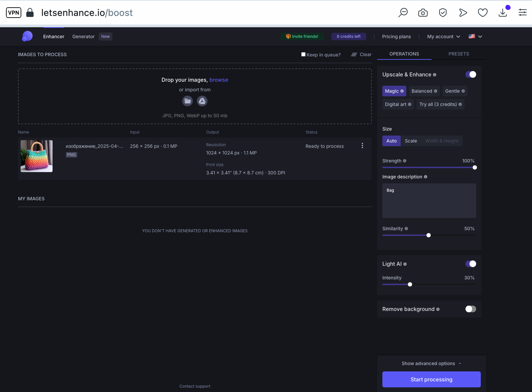This screenshot has height=392, width=532.
Task: Click the browser snapshot camera icon
Action: click(x=423, y=13)
